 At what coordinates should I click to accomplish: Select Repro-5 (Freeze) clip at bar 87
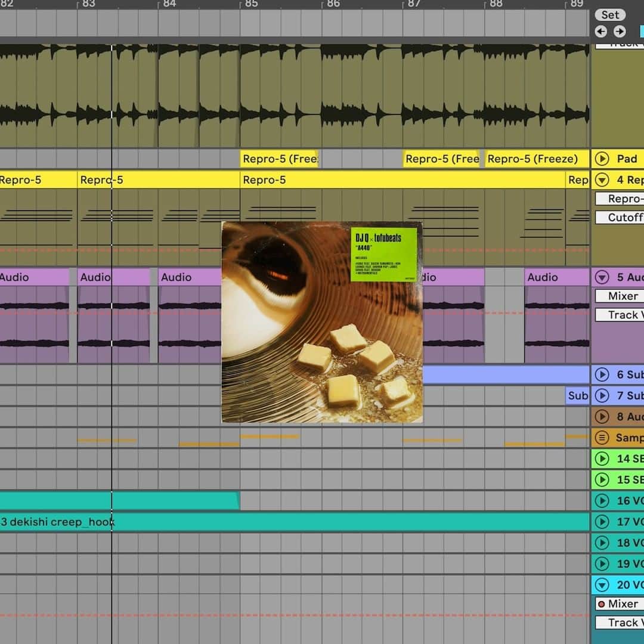pyautogui.click(x=441, y=159)
